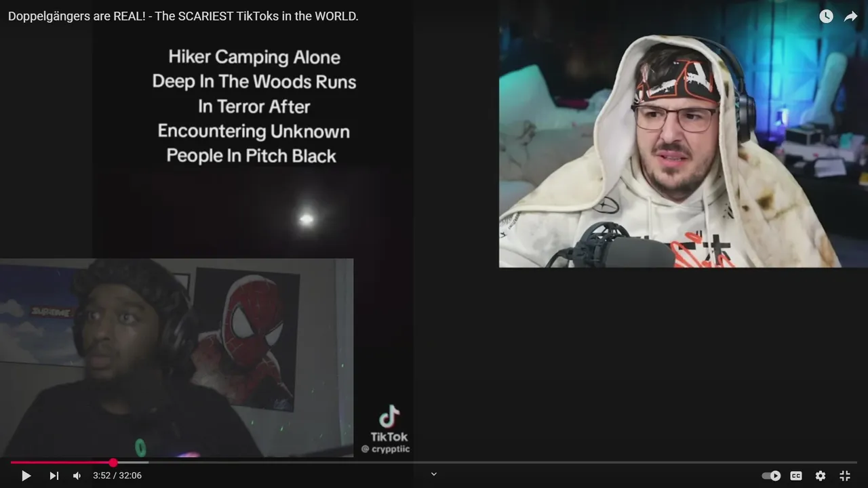Exit full screen mode
The height and width of the screenshot is (488, 868).
click(845, 476)
